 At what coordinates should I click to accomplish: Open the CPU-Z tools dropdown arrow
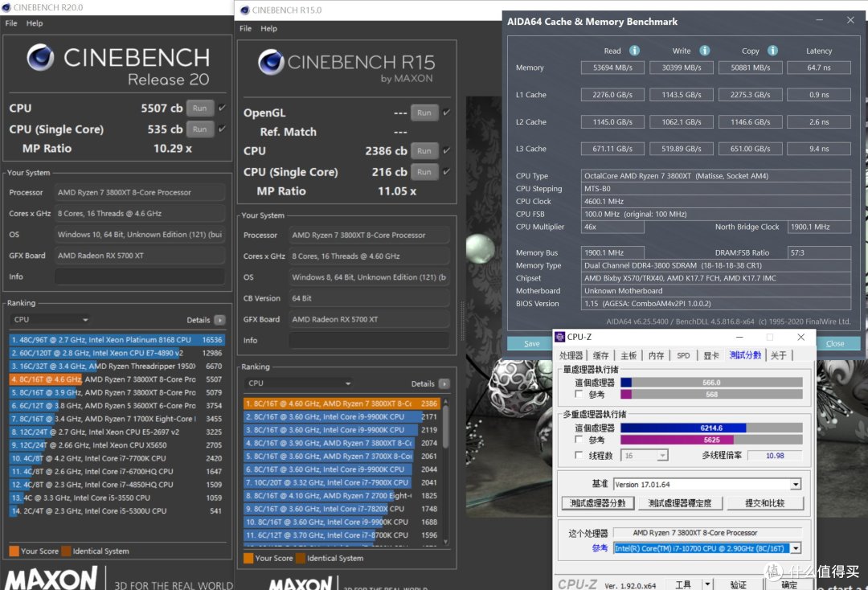coord(707,584)
